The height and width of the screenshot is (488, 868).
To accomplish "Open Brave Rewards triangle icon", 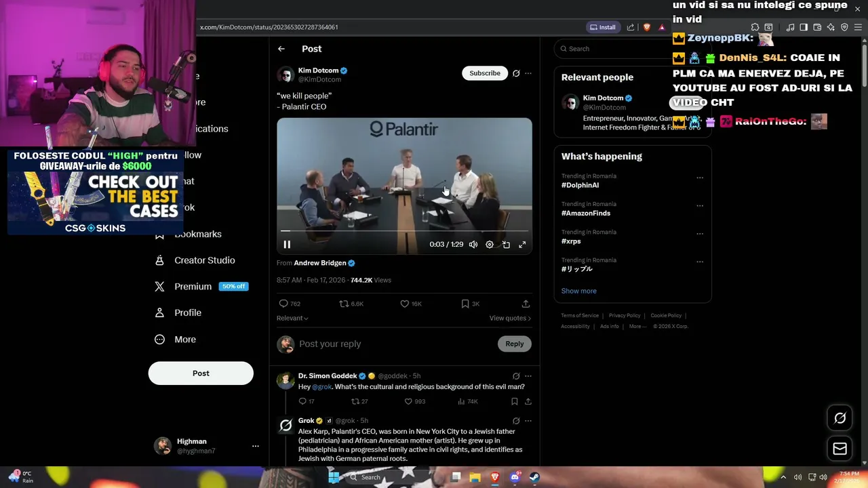I will pyautogui.click(x=662, y=27).
